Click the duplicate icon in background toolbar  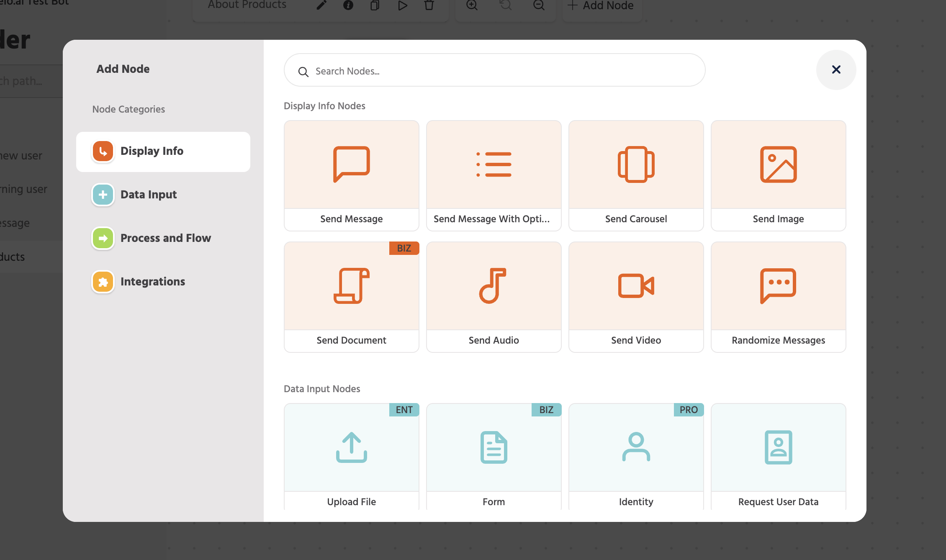click(375, 5)
